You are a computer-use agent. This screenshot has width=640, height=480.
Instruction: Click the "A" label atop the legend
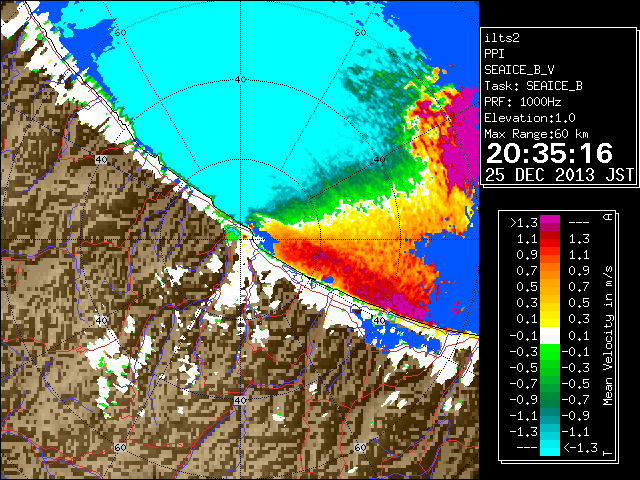[608, 217]
